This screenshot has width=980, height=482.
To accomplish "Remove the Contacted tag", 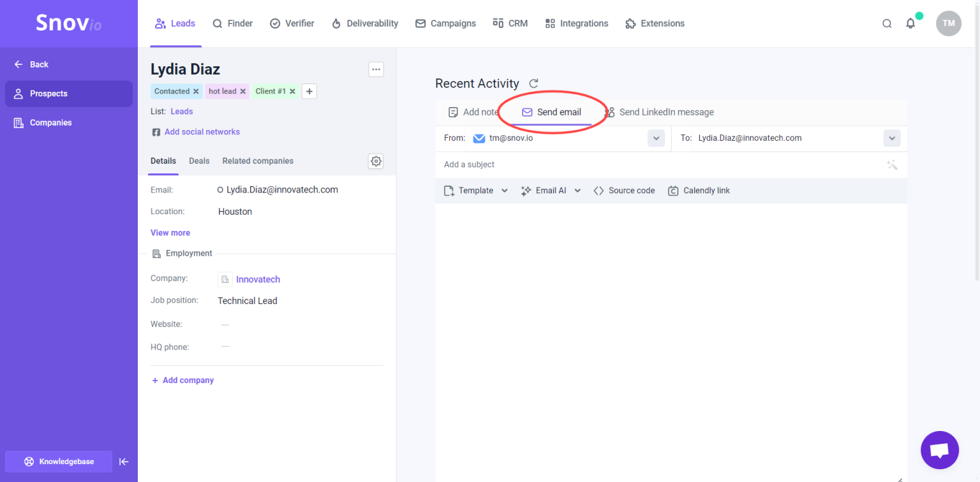I will (196, 91).
